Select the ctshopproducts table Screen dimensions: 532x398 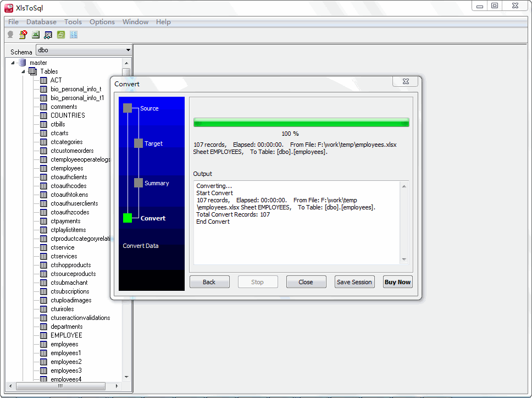click(70, 265)
